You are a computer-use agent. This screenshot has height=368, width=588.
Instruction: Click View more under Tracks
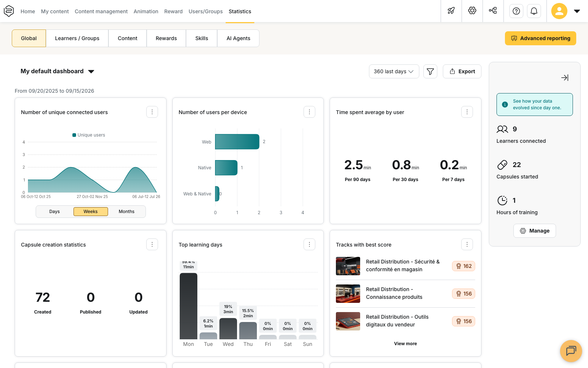[405, 344]
